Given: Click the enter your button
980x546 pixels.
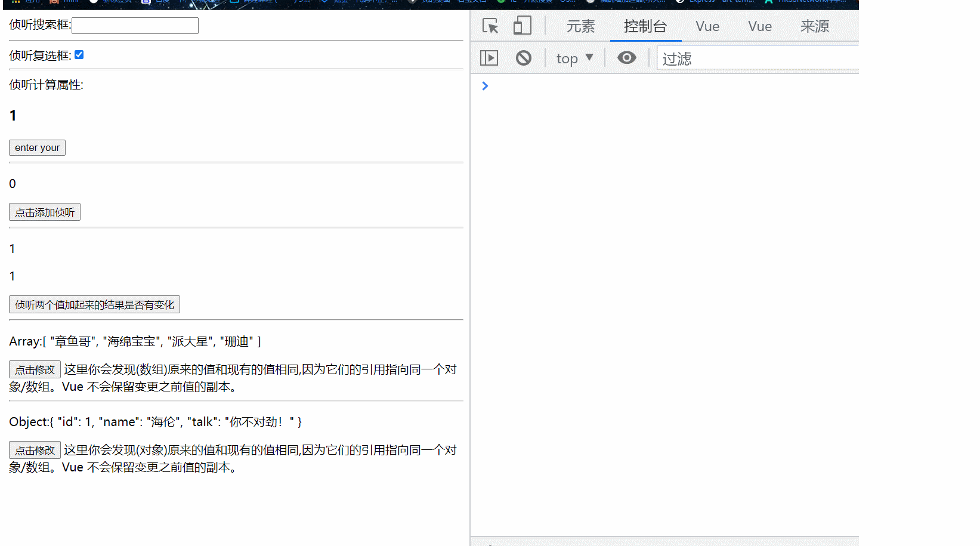Looking at the screenshot, I should [x=37, y=147].
